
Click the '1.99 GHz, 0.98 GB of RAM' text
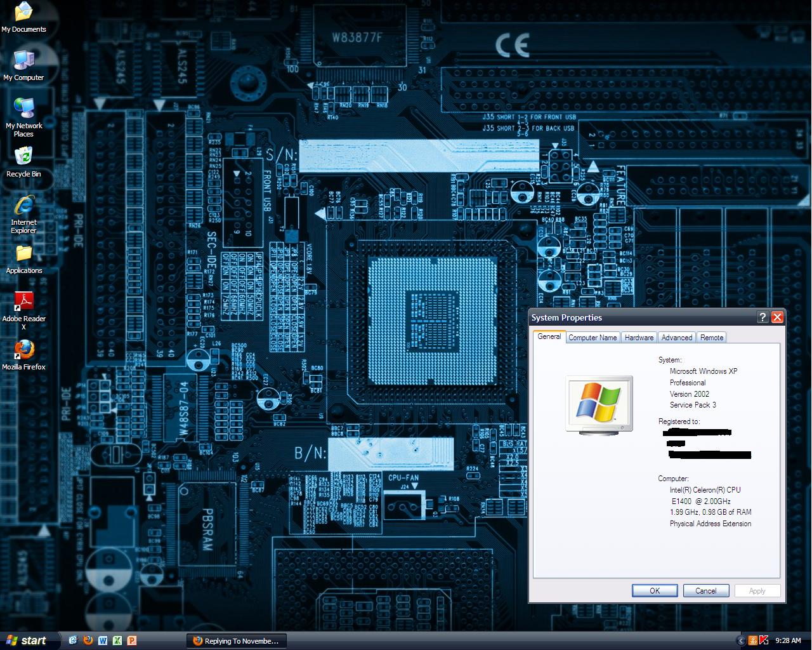tap(710, 512)
